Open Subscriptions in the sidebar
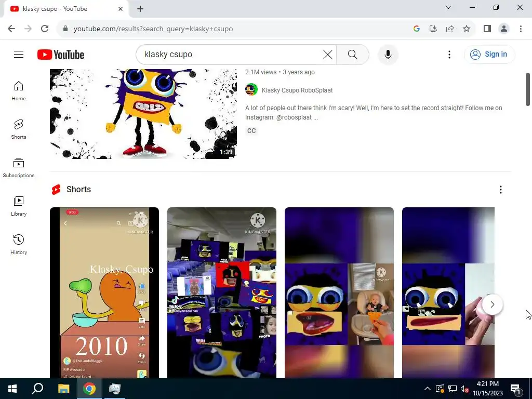 [19, 168]
